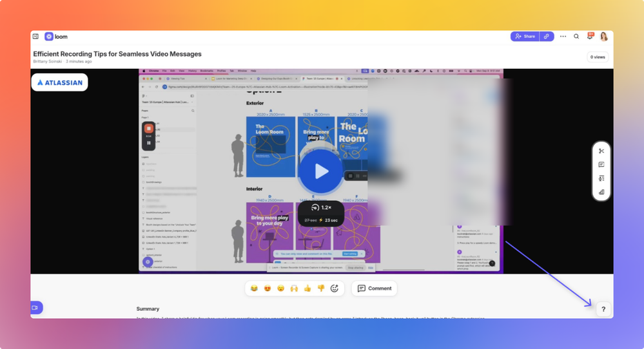Click the 0 views button

598,57
